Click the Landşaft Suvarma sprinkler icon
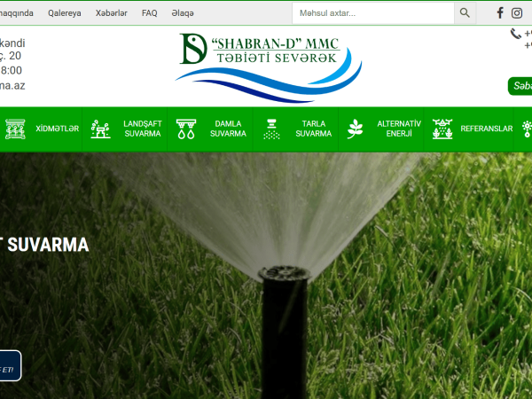This screenshot has height=399, width=532. (x=100, y=129)
